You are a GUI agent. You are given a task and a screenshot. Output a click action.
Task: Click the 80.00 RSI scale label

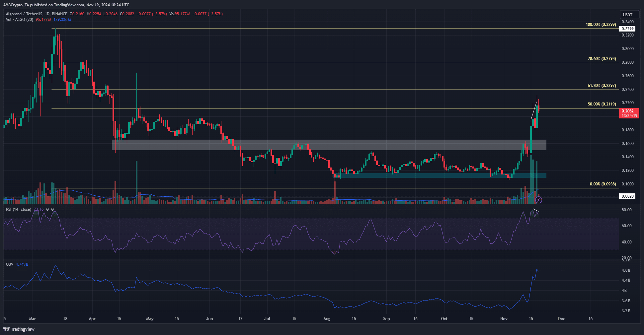[627, 210]
